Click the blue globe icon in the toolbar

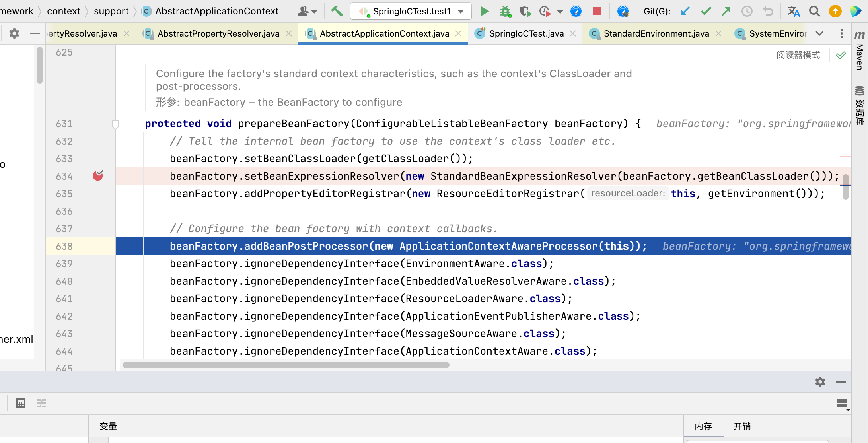coord(623,11)
